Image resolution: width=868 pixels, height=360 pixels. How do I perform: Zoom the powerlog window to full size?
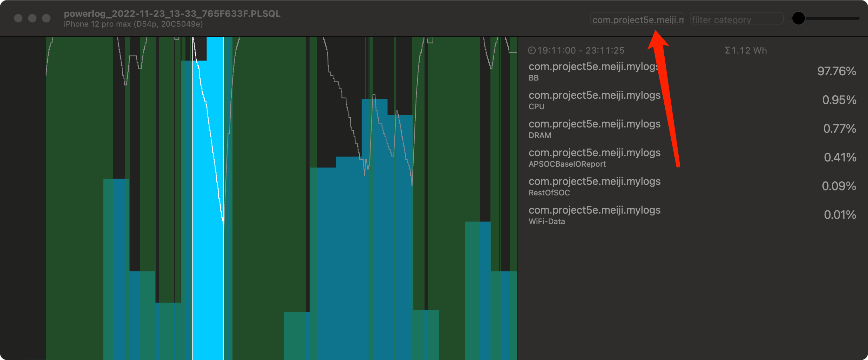coord(46,18)
